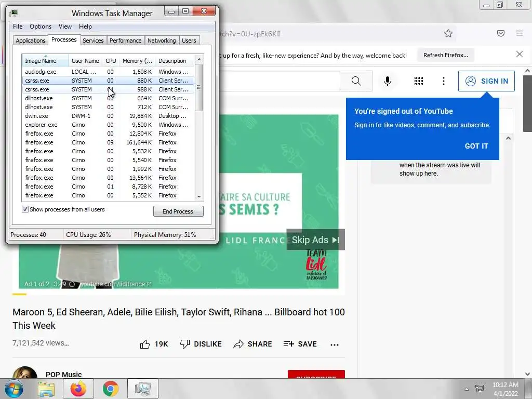Screen dimensions: 532x399
Task: Click process list scroll down arrow
Action: click(199, 197)
